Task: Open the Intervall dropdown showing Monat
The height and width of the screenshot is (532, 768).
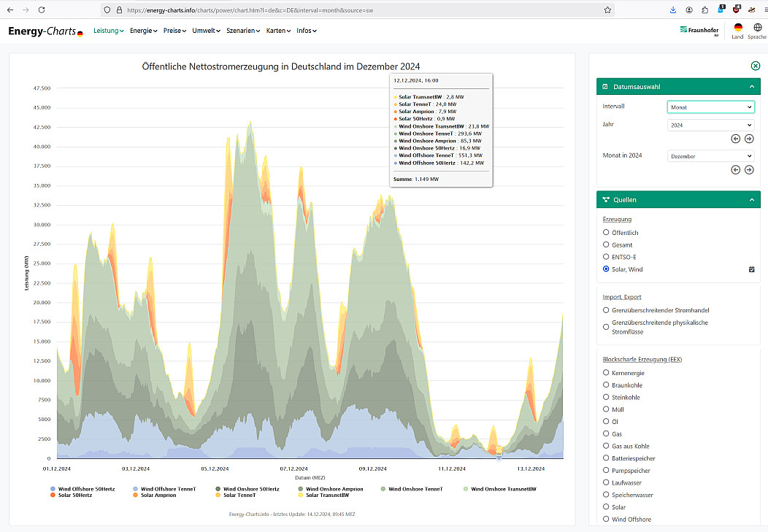Action: pos(710,107)
